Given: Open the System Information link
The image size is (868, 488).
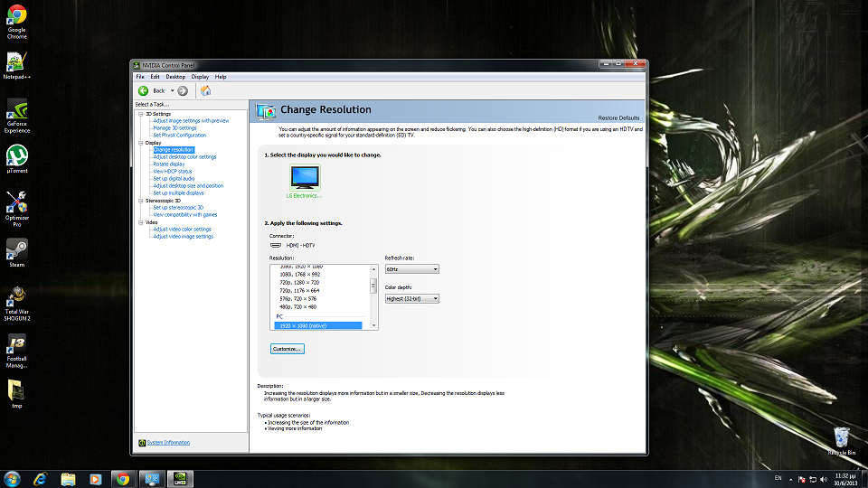Looking at the screenshot, I should [x=168, y=443].
